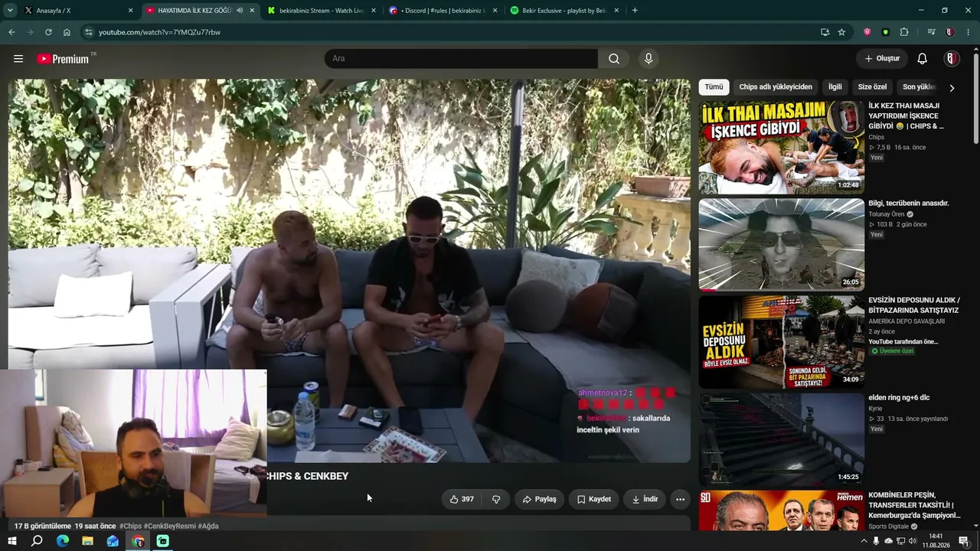Show next filter chips with the arrow
This screenshot has width=980, height=551.
point(952,87)
